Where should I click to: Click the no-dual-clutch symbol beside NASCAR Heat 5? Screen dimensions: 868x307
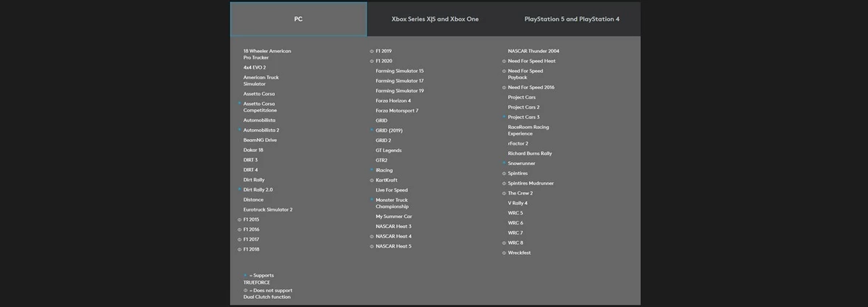tap(372, 246)
